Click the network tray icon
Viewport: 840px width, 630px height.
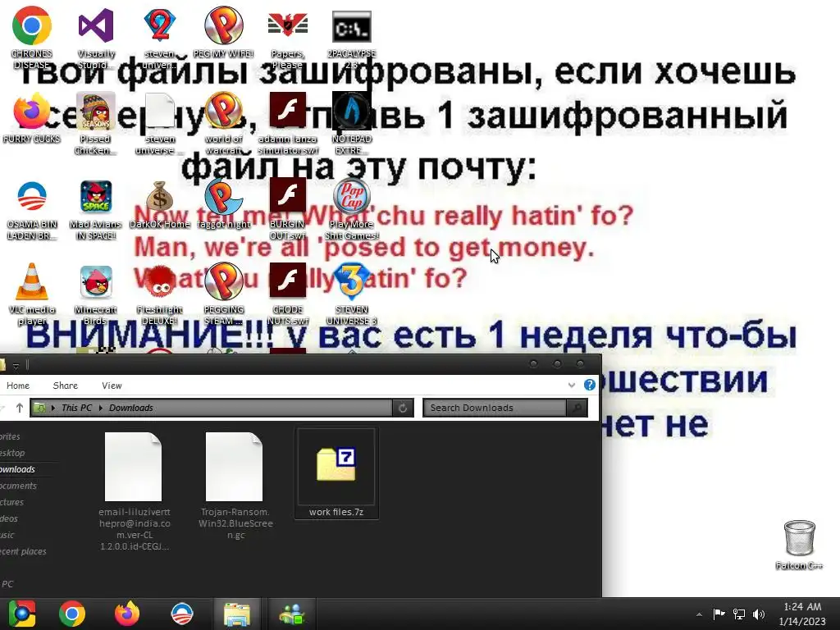click(x=739, y=614)
